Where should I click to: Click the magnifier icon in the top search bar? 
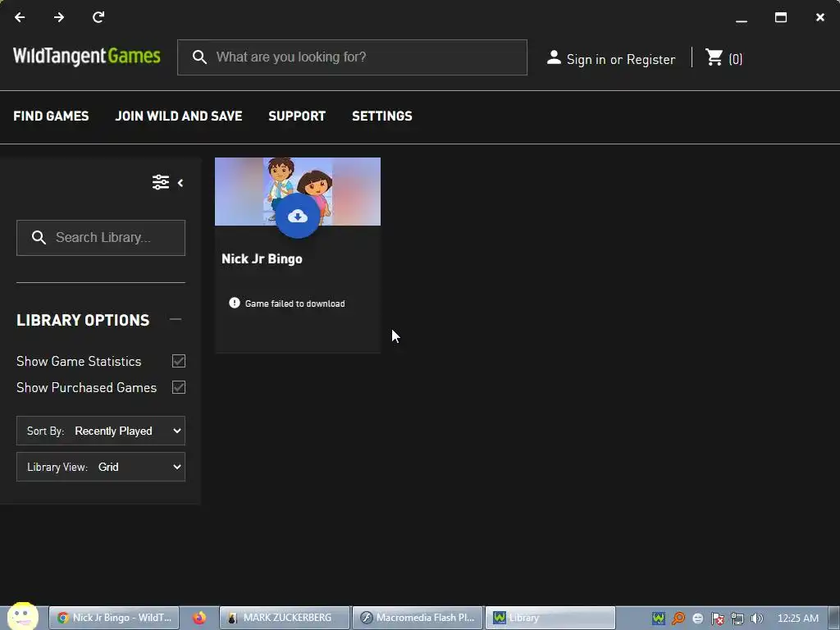(x=199, y=57)
